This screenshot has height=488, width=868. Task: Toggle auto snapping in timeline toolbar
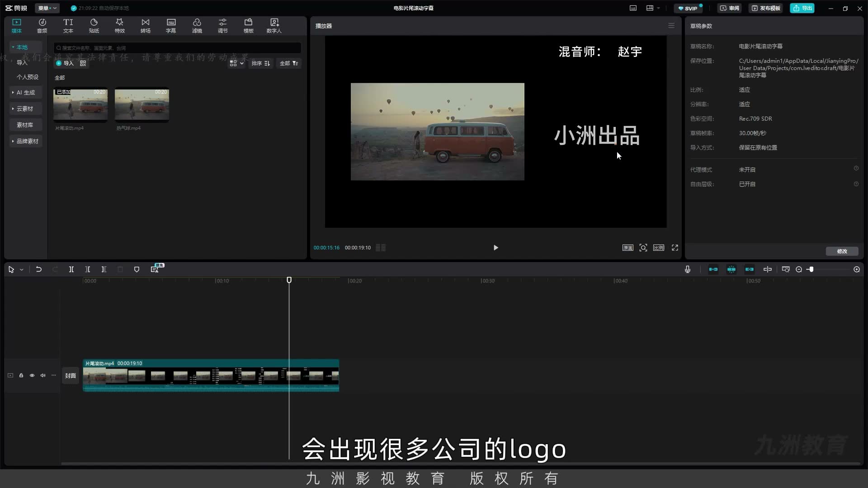coord(731,269)
